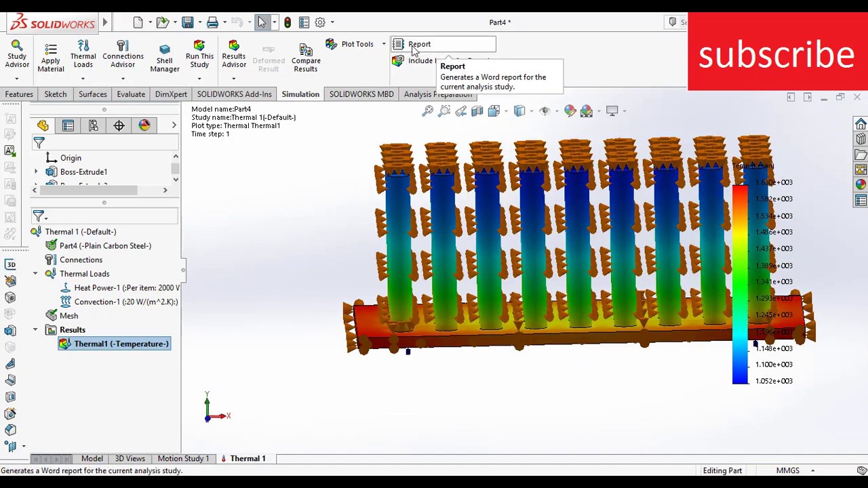Open View Orientation icon
This screenshot has height=488, width=868.
tap(494, 110)
